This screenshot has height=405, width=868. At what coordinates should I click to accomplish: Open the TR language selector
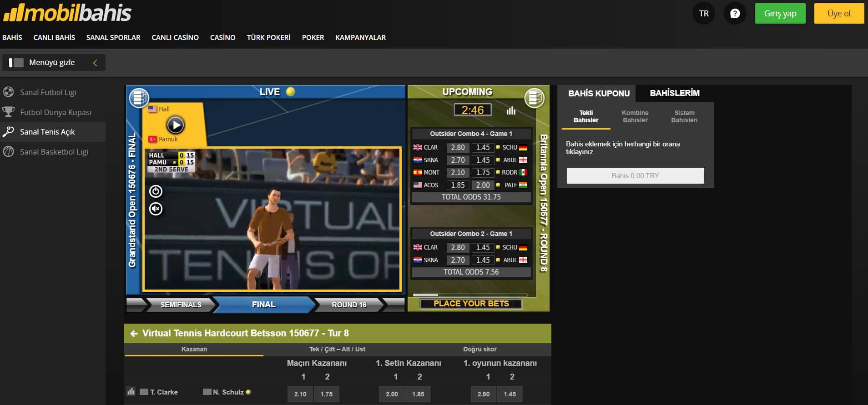pyautogui.click(x=704, y=14)
